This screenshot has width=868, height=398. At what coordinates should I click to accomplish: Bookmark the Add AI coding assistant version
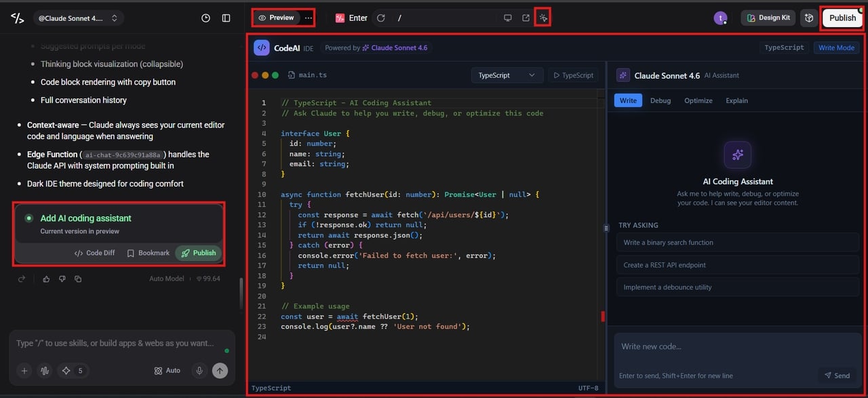(x=148, y=253)
